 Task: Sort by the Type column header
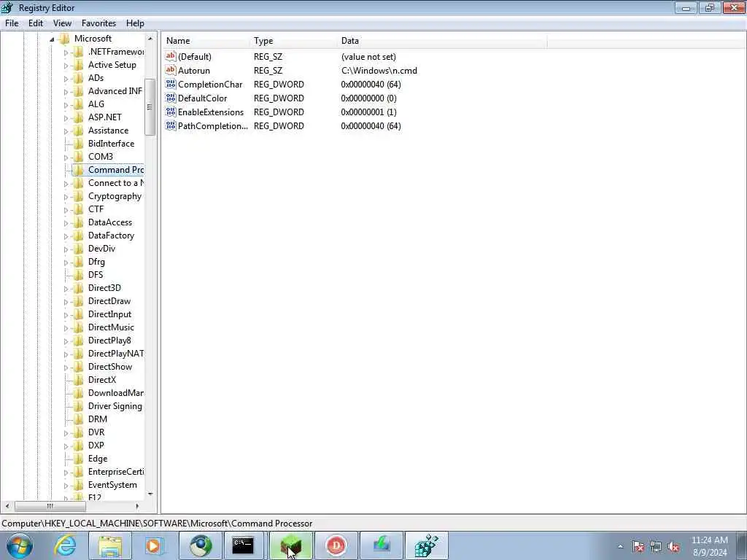click(293, 41)
